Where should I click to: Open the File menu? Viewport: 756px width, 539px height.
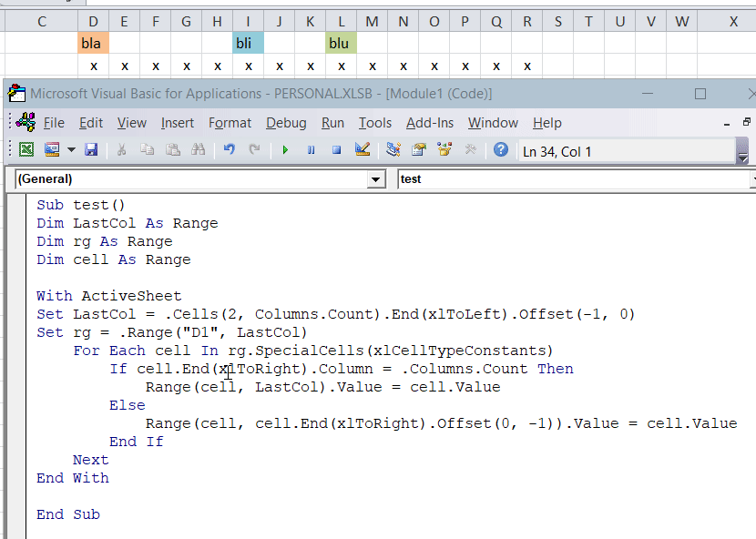(x=54, y=123)
